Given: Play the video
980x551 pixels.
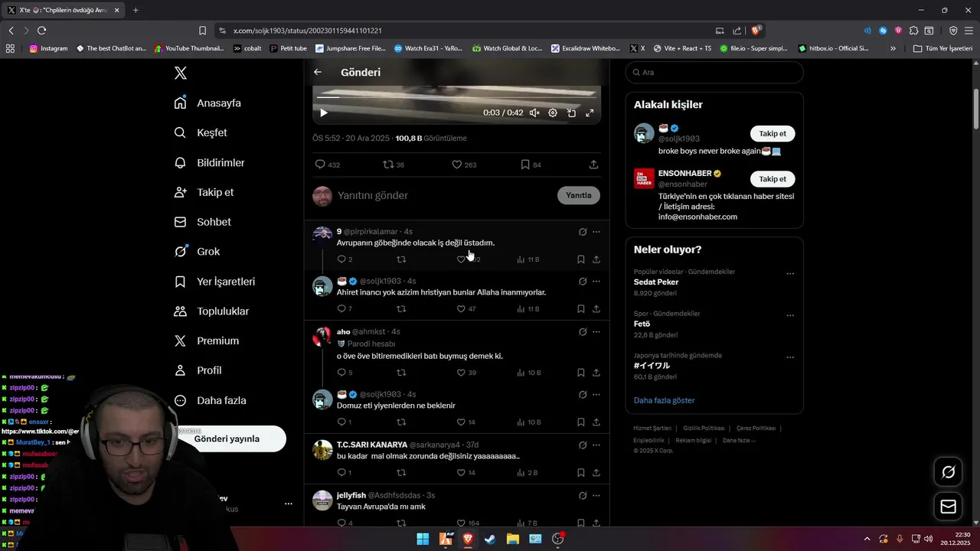Looking at the screenshot, I should (323, 112).
